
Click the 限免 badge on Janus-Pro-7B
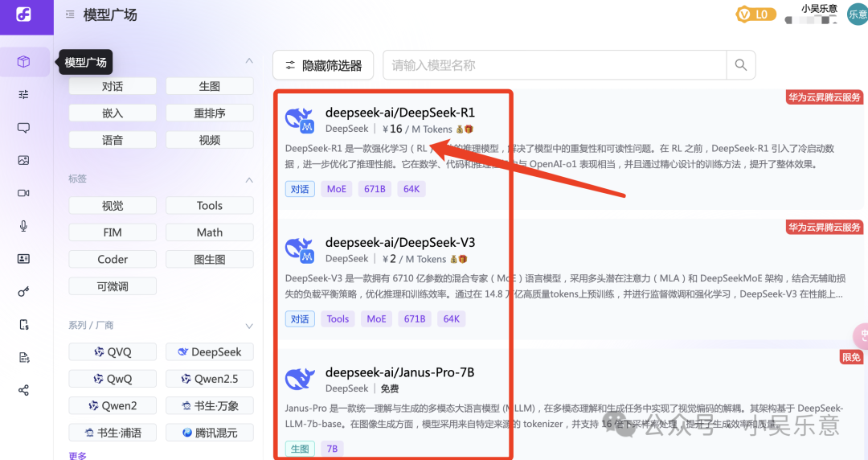(851, 357)
